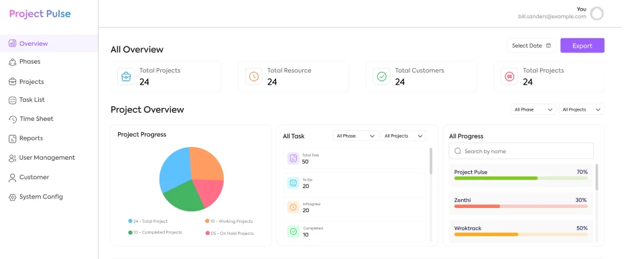The height and width of the screenshot is (259, 644).
Task: Click the orange clock icon on Total Resource card
Action: [254, 76]
